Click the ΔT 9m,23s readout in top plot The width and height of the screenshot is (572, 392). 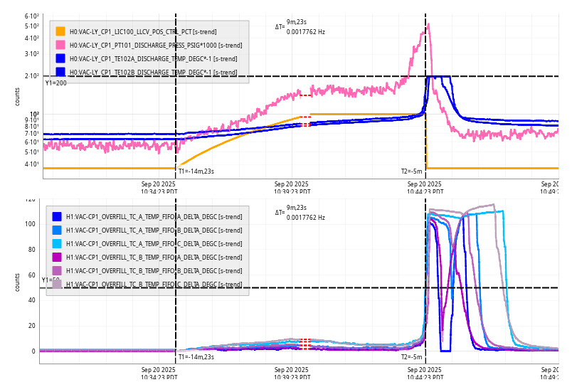point(297,23)
